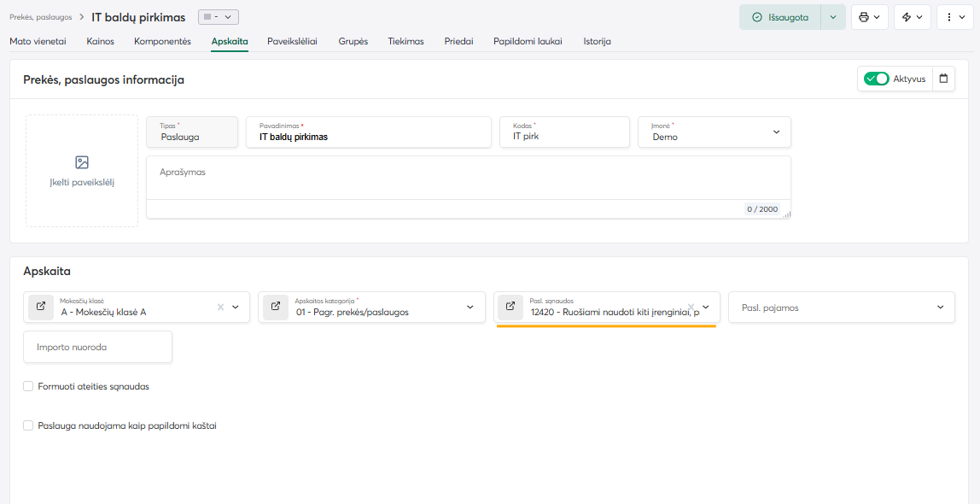Click into the Importo nuoroda field
980x504 pixels.
(97, 347)
